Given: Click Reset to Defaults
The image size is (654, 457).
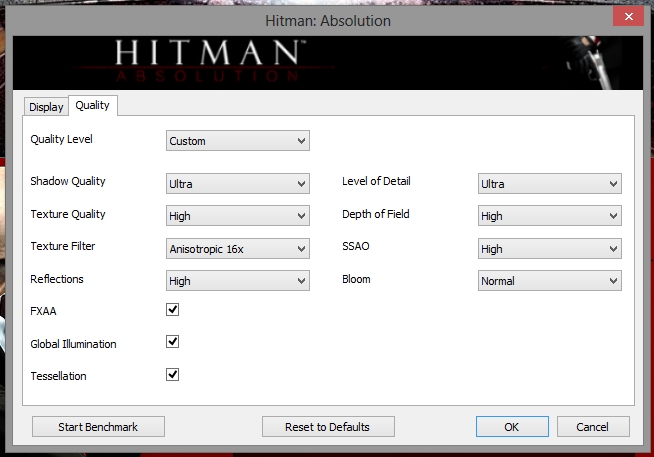Looking at the screenshot, I should pyautogui.click(x=328, y=427).
